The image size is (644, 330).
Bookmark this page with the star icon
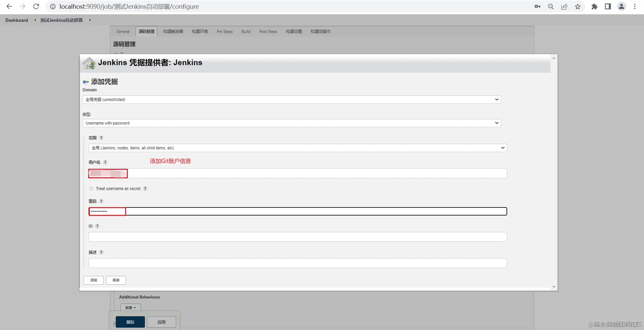[578, 6]
